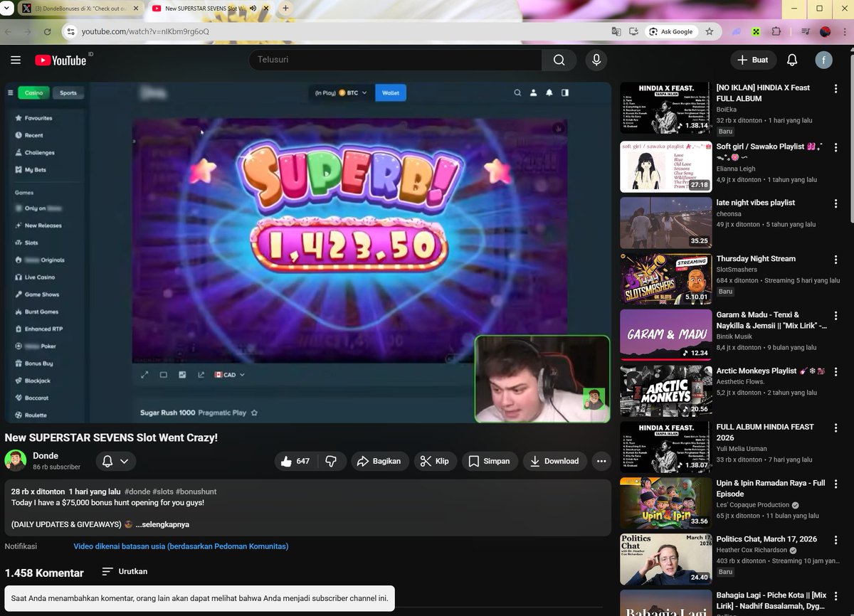Open Thursday Night Stream thumbnail
The image size is (854, 616).
[666, 278]
